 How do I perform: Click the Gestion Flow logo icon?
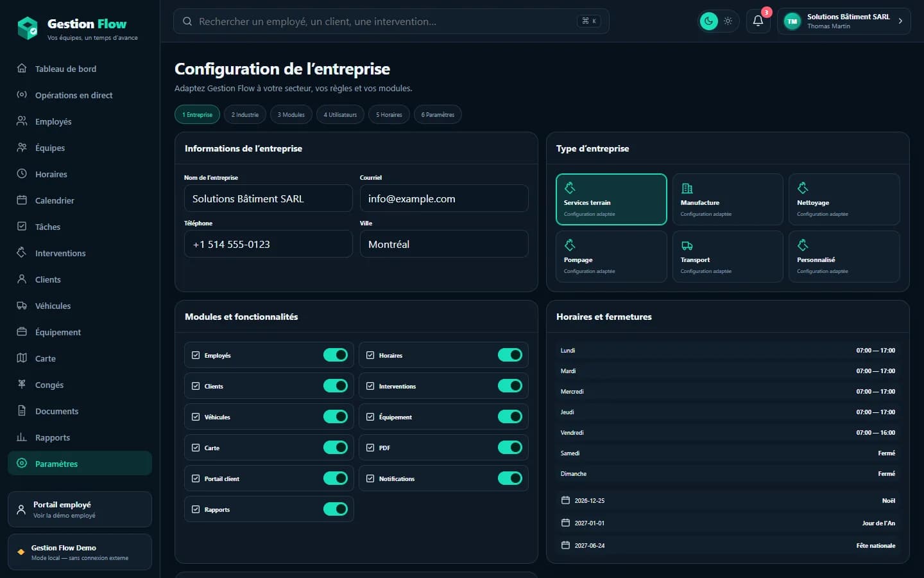point(28,28)
